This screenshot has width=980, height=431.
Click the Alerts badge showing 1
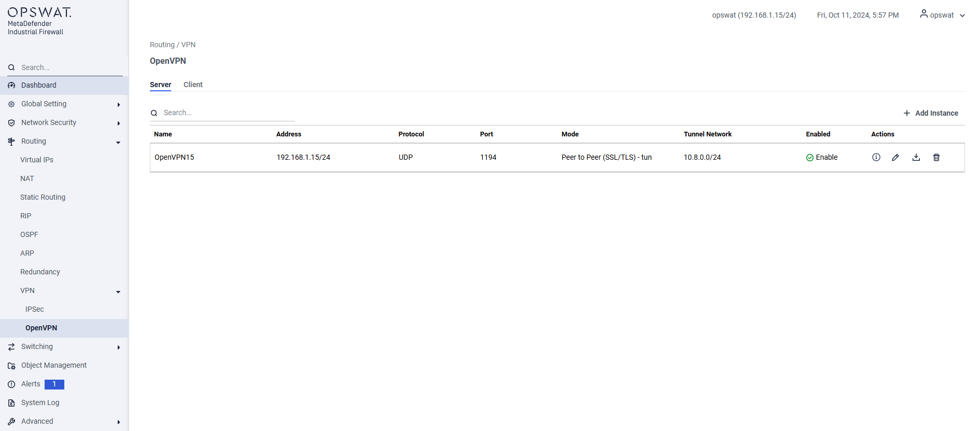point(54,384)
